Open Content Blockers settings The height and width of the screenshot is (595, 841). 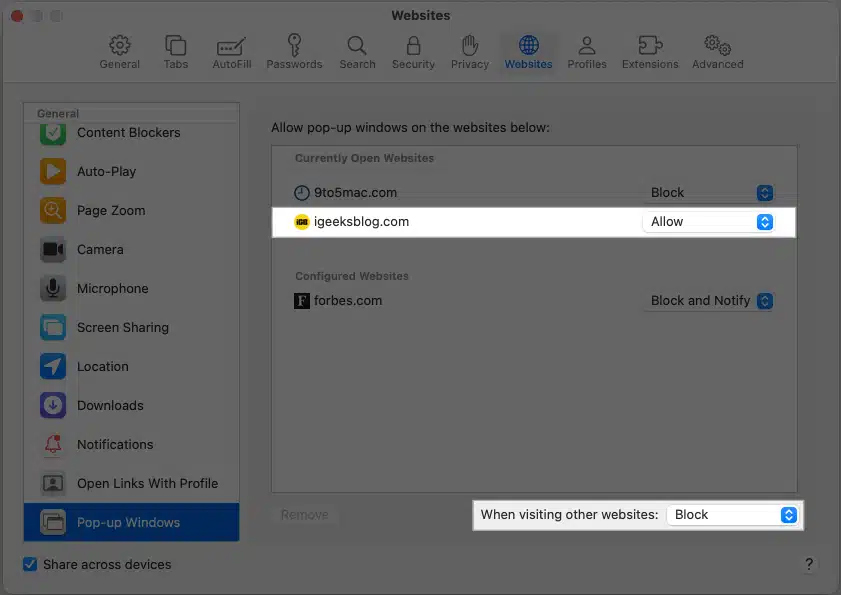128,133
